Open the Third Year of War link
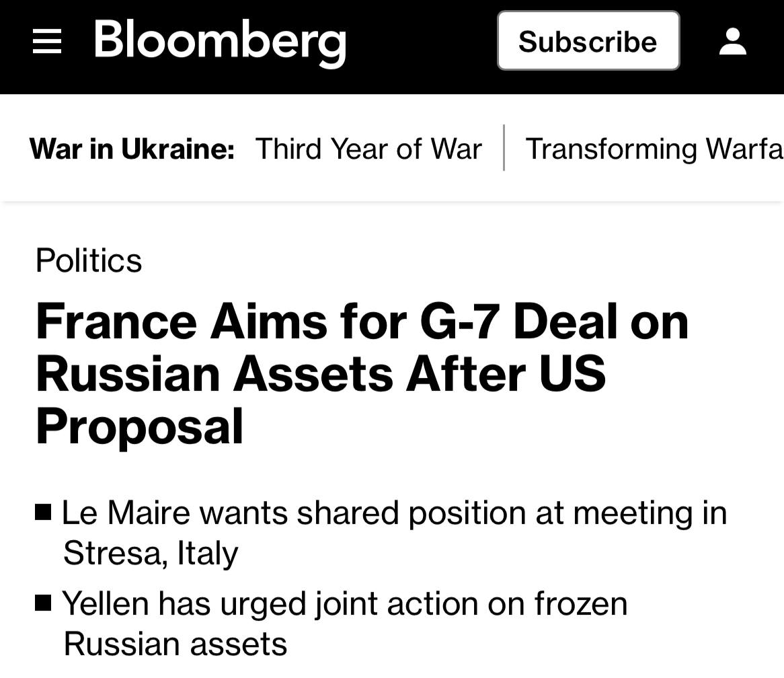Viewport: 784px width, 678px height. (368, 149)
